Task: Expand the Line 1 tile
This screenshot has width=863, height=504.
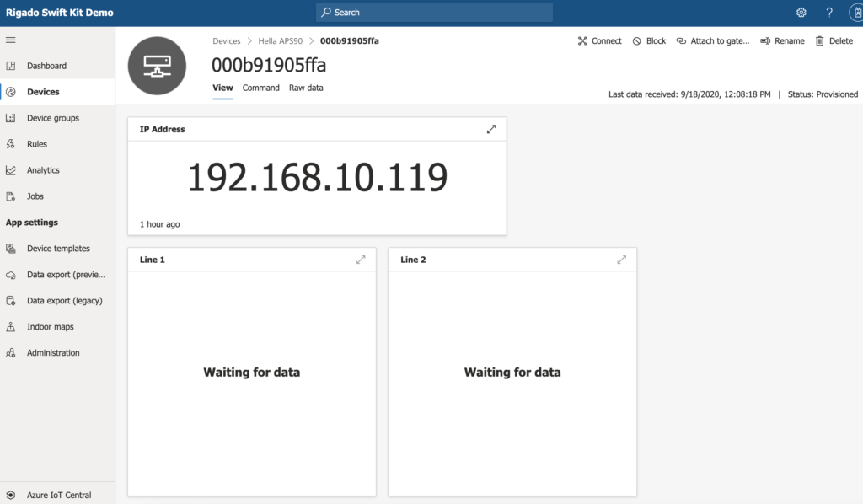Action: pos(361,260)
